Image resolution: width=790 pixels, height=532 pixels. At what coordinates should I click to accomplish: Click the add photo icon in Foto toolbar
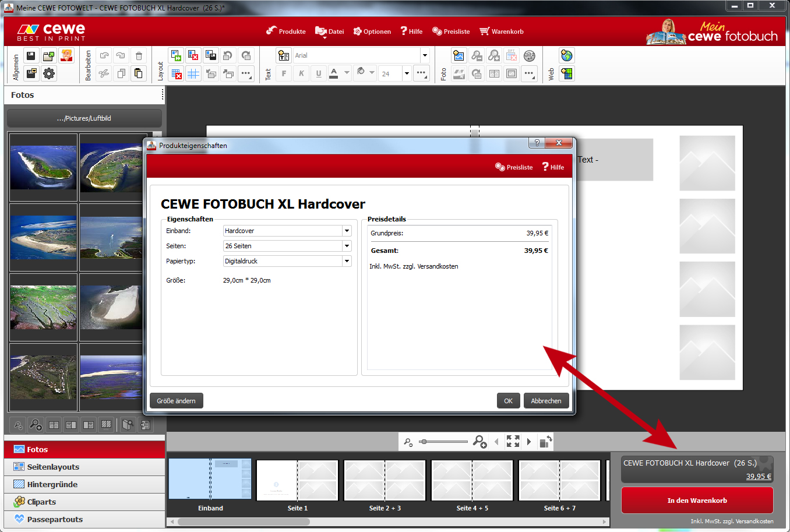(459, 56)
